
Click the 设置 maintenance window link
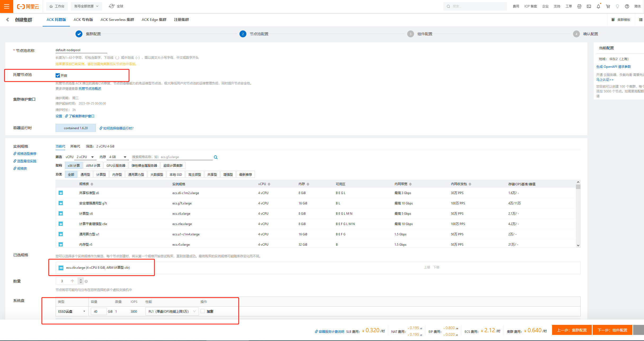point(59,116)
